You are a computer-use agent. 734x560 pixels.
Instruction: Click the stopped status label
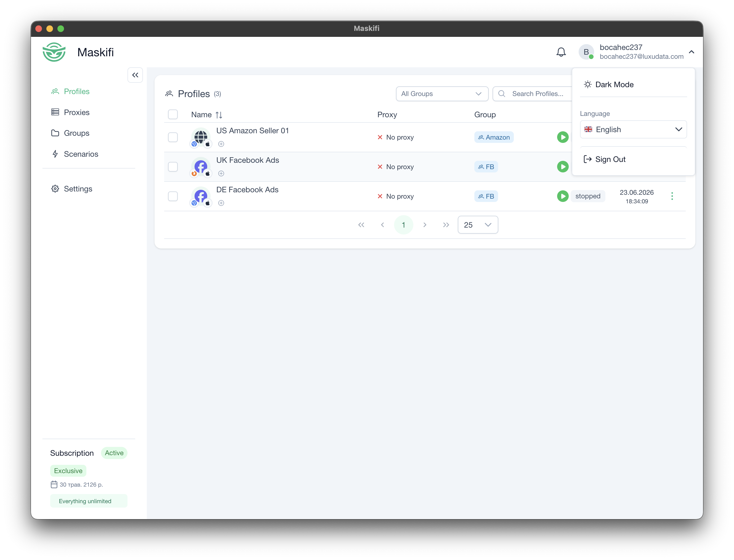(x=588, y=196)
